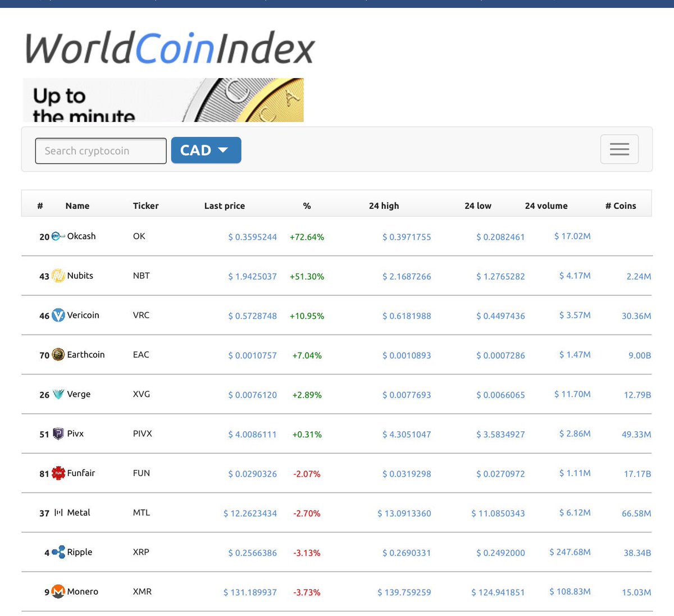Open the Pivx coin name link
The height and width of the screenshot is (616, 674).
click(x=75, y=434)
